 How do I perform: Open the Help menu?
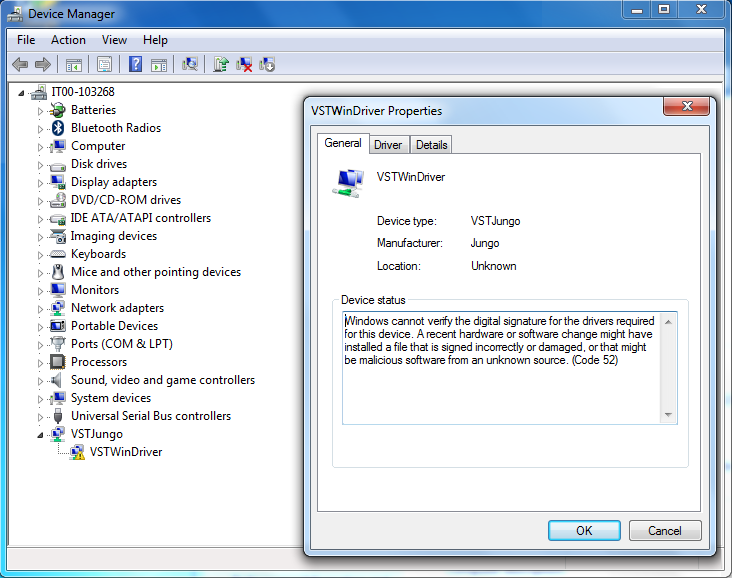pyautogui.click(x=155, y=40)
